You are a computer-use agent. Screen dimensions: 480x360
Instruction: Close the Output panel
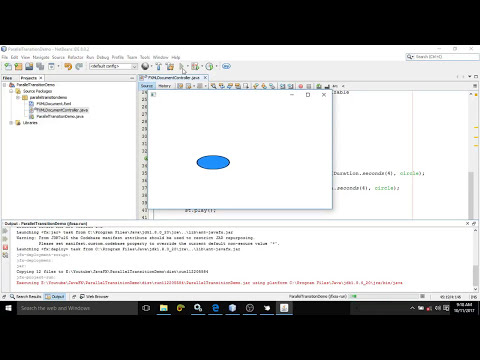point(467,223)
